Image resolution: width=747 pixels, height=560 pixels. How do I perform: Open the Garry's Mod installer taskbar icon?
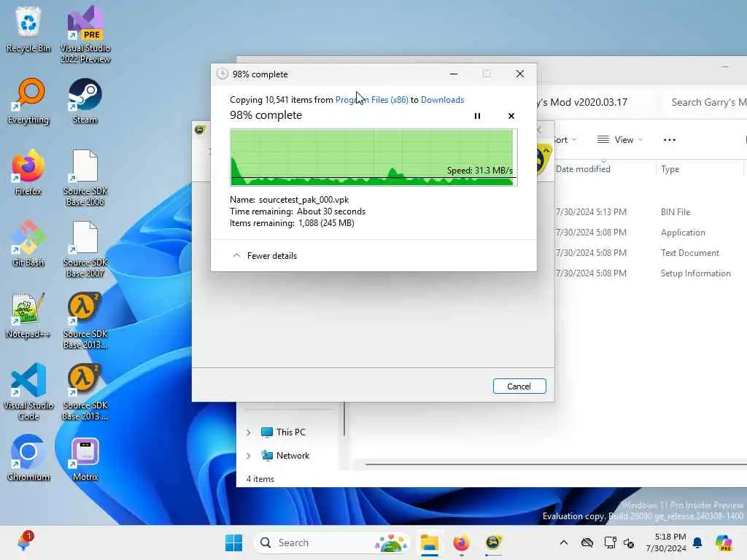click(x=493, y=542)
